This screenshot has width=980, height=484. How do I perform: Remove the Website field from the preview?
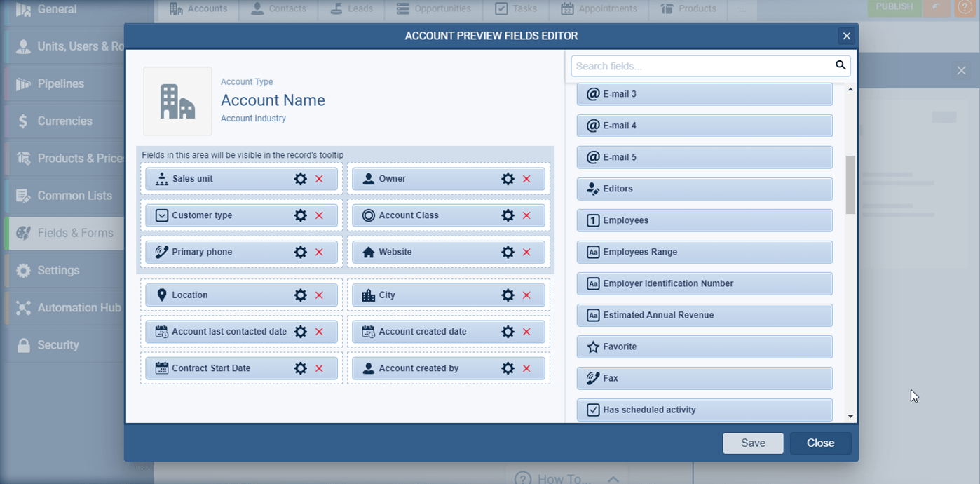527,252
